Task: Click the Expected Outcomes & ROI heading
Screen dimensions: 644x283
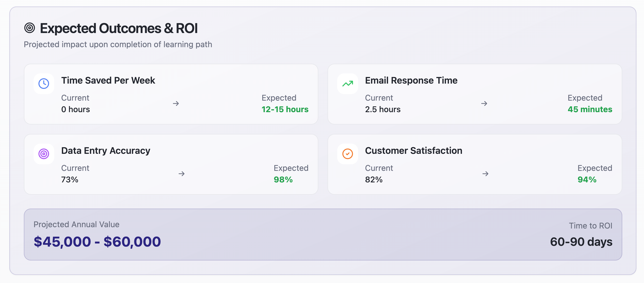Action: [119, 28]
